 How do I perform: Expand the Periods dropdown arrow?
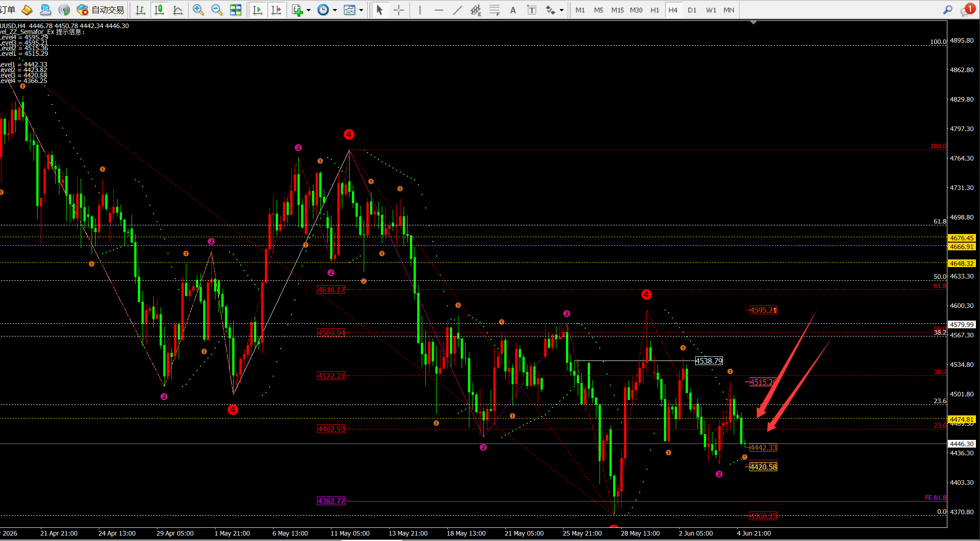click(335, 10)
